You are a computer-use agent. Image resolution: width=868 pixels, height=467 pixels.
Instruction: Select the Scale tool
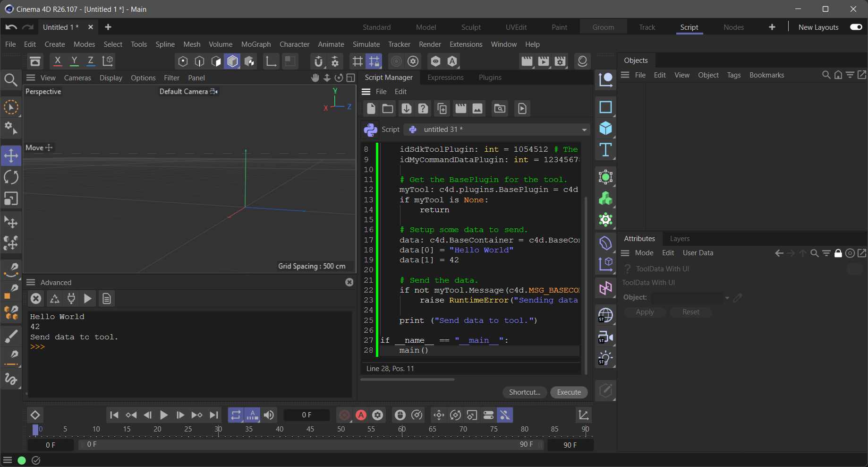click(x=11, y=199)
